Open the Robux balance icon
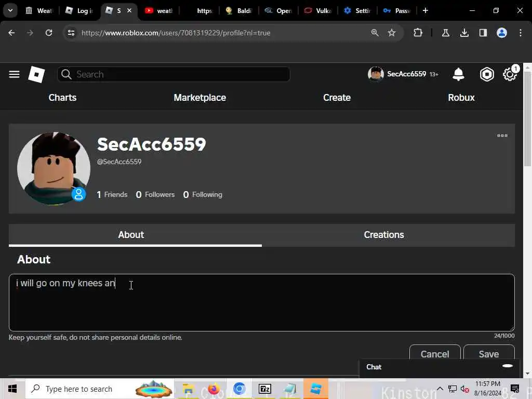The height and width of the screenshot is (399, 532). (487, 74)
